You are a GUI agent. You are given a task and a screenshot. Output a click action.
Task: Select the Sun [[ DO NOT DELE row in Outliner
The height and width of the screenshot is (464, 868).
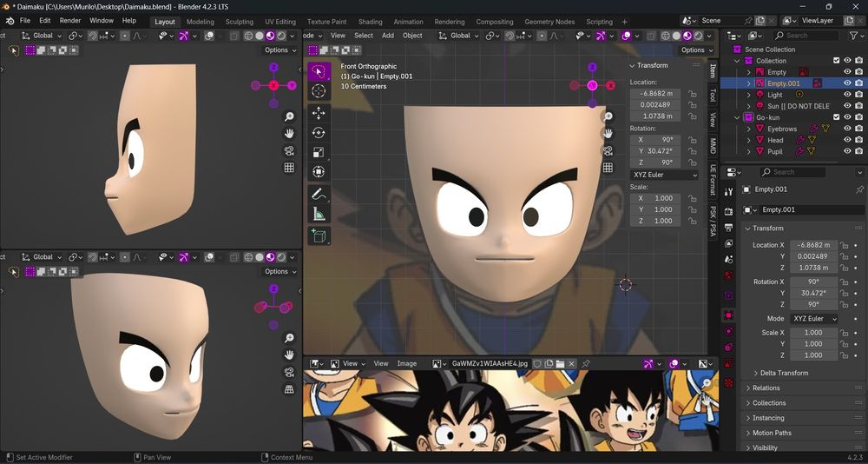coord(794,106)
